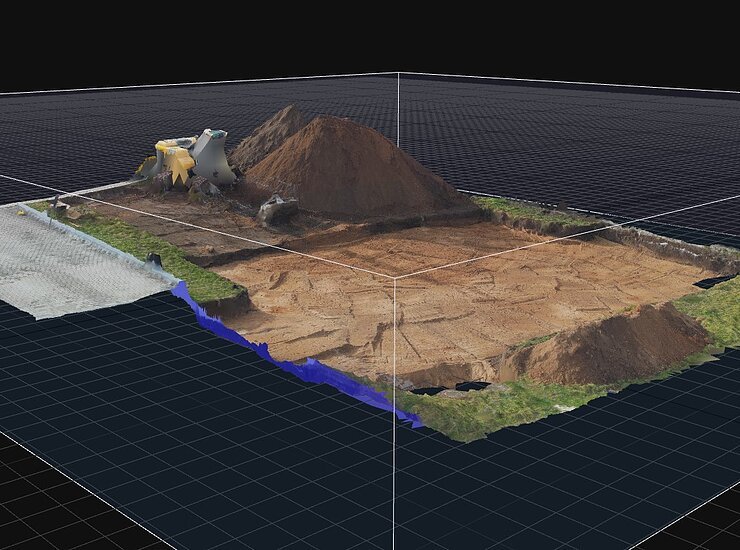The height and width of the screenshot is (550, 740).
Task: Click the gray paved surface area
Action: tap(70, 265)
